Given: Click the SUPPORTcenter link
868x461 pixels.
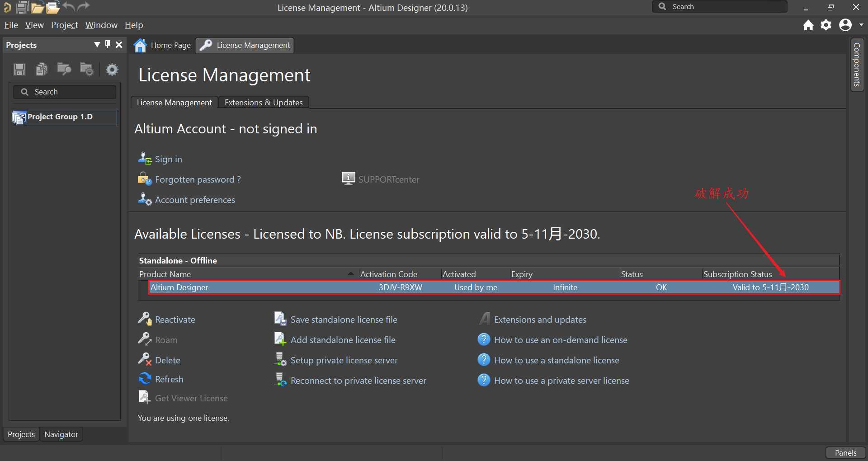Looking at the screenshot, I should click(389, 179).
